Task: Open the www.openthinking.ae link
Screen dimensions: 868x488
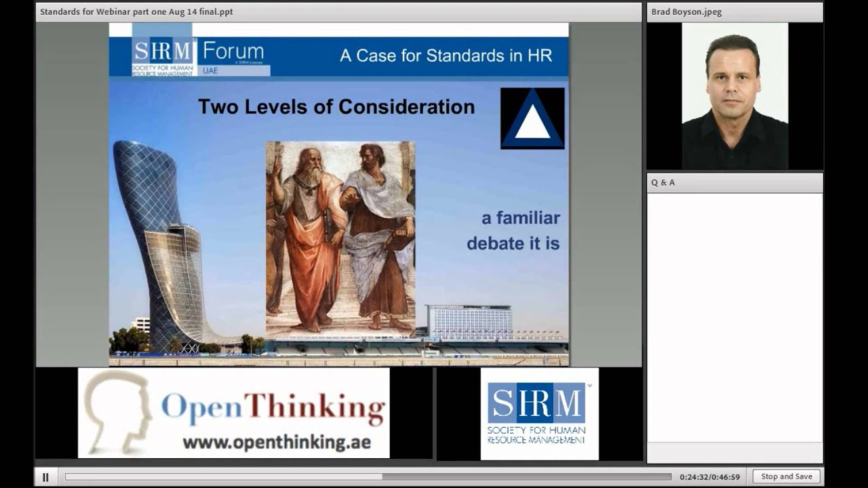Action: pyautogui.click(x=277, y=442)
